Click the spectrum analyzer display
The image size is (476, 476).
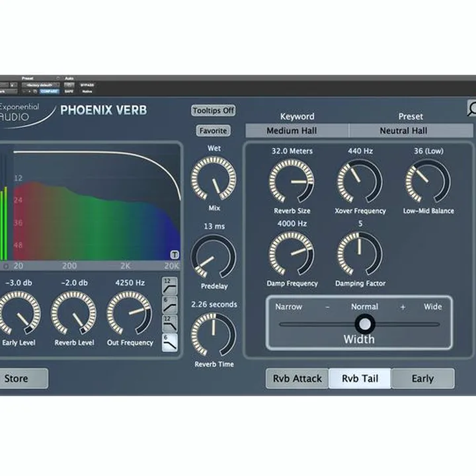pyautogui.click(x=97, y=203)
